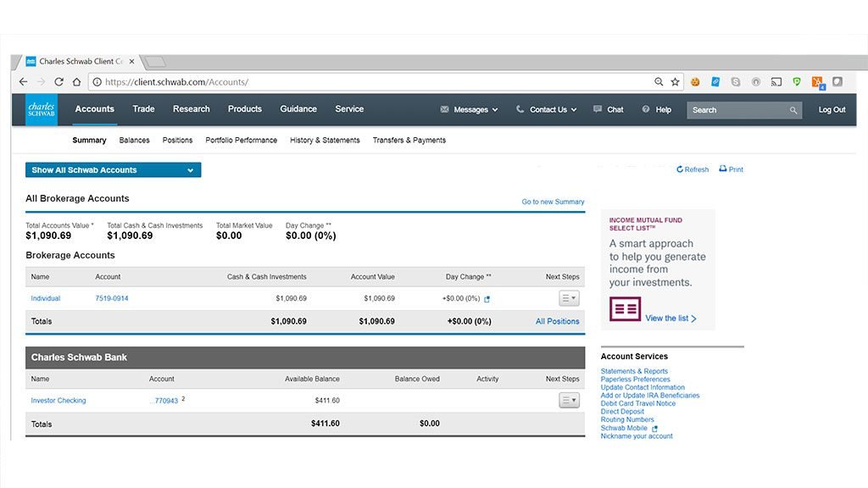Image resolution: width=868 pixels, height=488 pixels.
Task: Select the Summary sub-tab
Action: (x=89, y=140)
